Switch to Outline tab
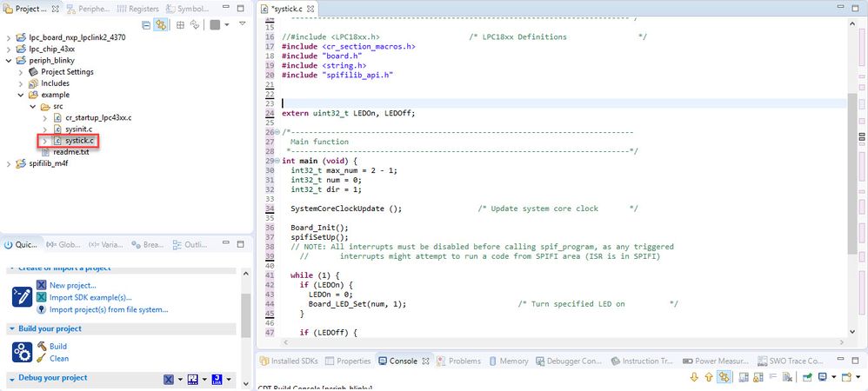 pyautogui.click(x=190, y=244)
